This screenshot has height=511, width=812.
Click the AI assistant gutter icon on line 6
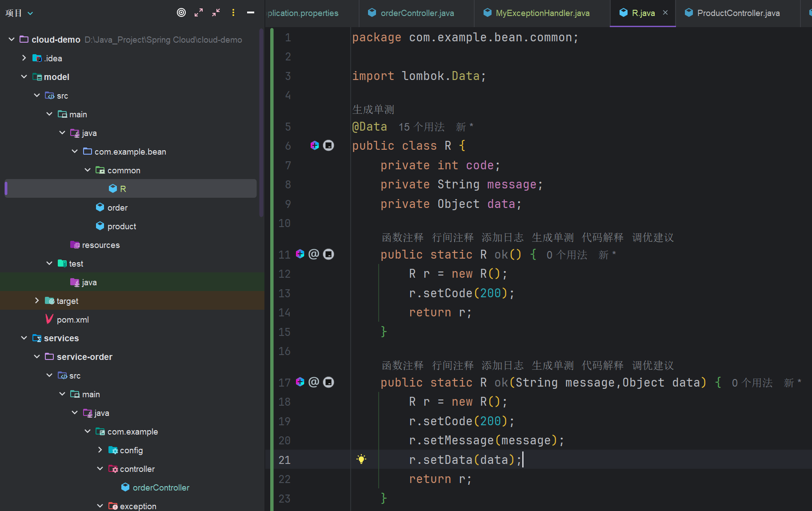pos(315,145)
